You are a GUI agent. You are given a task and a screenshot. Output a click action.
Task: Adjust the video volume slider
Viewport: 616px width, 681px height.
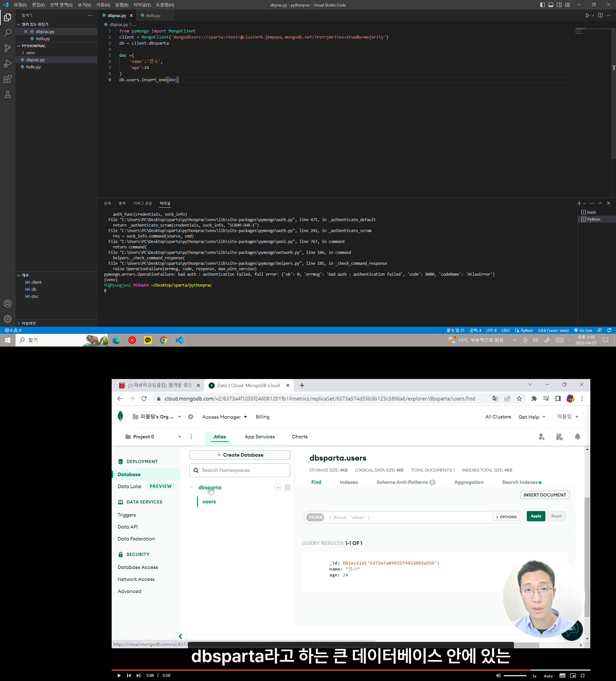[x=515, y=676]
